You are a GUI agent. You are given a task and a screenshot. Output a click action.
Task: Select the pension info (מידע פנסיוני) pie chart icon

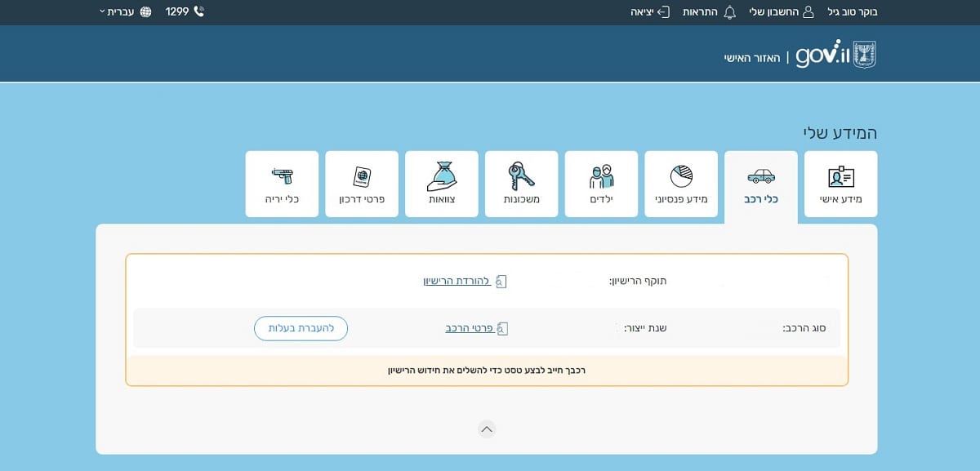(681, 176)
